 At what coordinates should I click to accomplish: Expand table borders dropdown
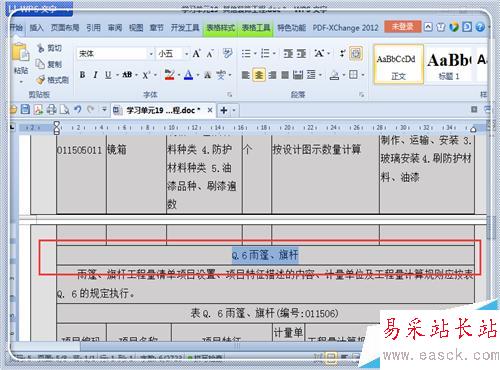coord(363,75)
